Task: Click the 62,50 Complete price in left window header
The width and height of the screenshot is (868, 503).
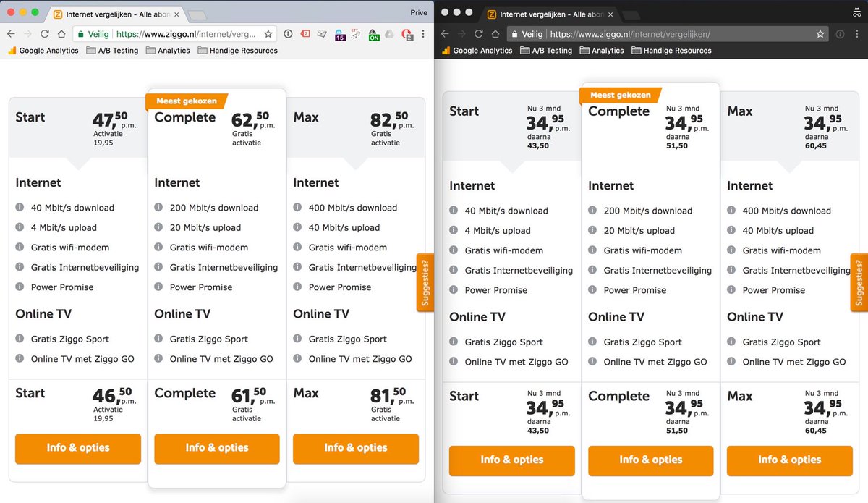Action: 253,119
